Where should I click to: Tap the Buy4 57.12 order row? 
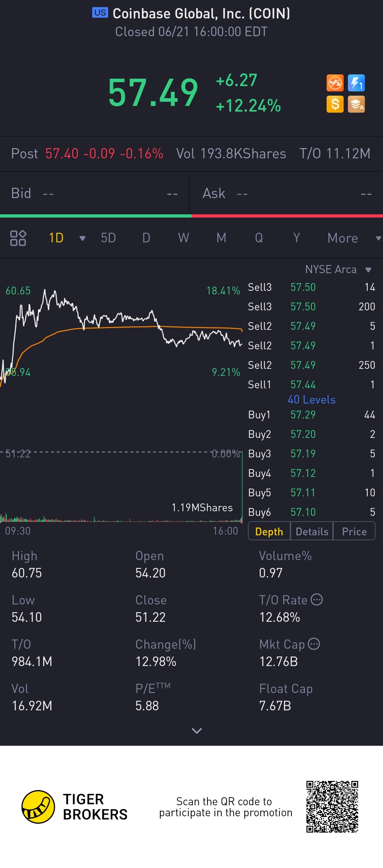pos(311,473)
